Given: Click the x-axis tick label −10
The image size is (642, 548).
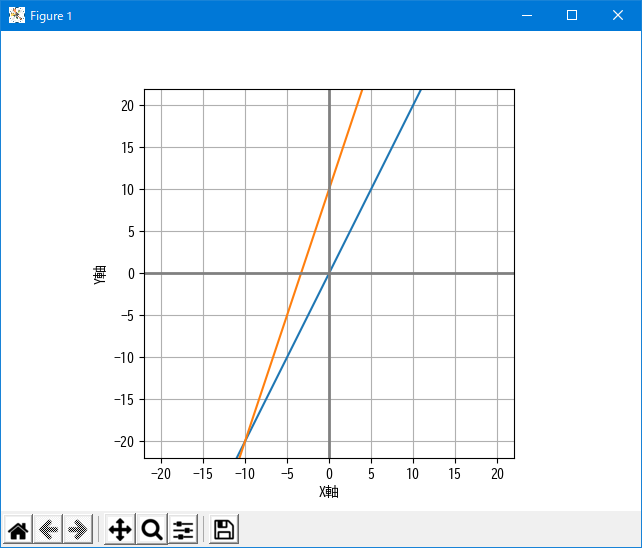Looking at the screenshot, I should 245,474.
